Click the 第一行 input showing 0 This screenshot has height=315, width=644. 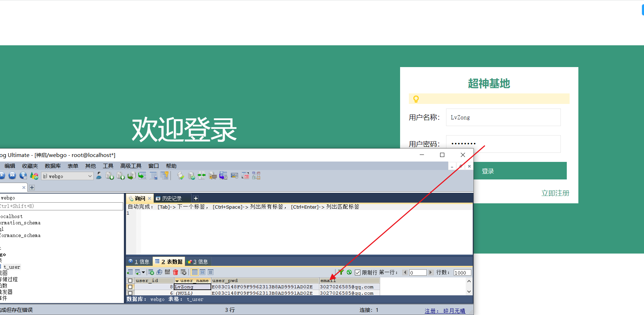418,273
